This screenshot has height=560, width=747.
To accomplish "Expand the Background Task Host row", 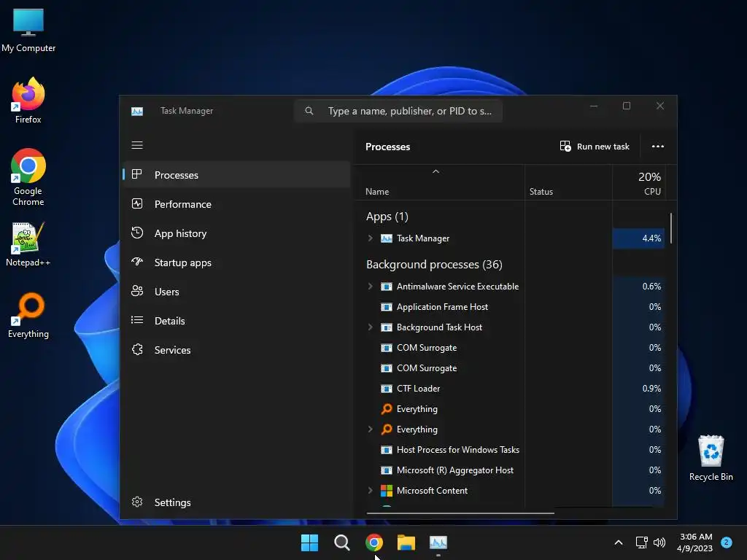I will coord(370,327).
